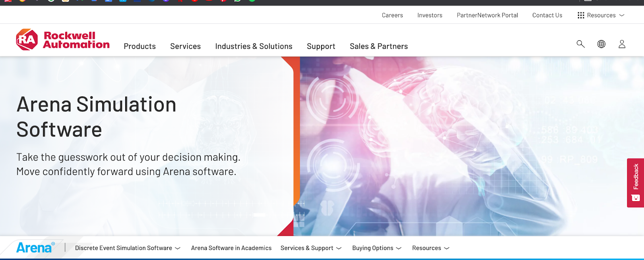Open the Services menu

(185, 46)
